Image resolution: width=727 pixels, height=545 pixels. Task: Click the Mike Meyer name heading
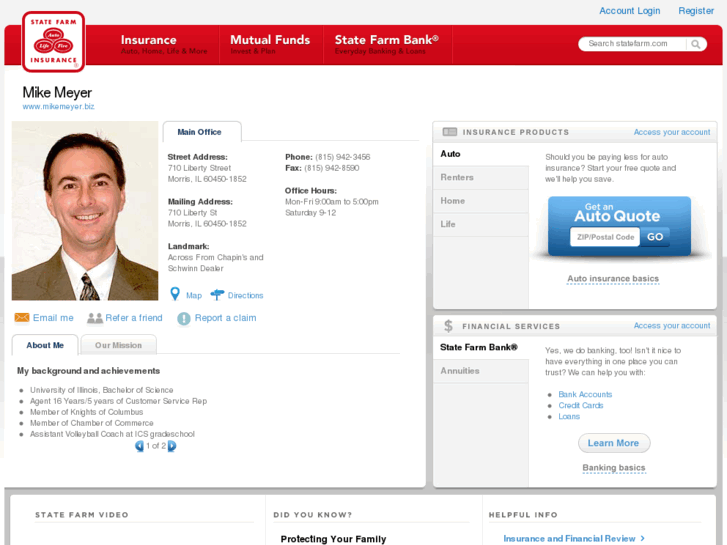point(57,93)
